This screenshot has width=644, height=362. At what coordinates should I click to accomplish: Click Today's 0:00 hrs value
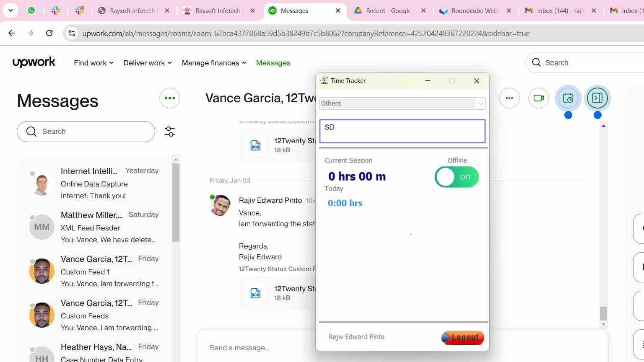345,203
